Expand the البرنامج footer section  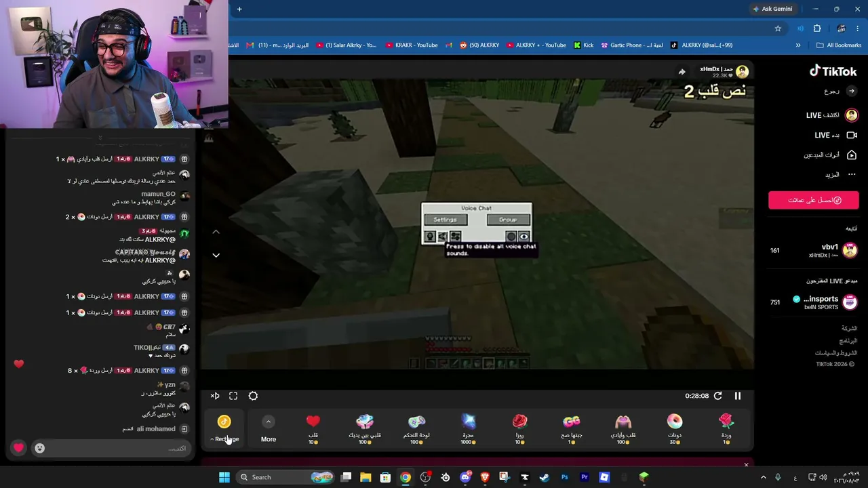848,341
